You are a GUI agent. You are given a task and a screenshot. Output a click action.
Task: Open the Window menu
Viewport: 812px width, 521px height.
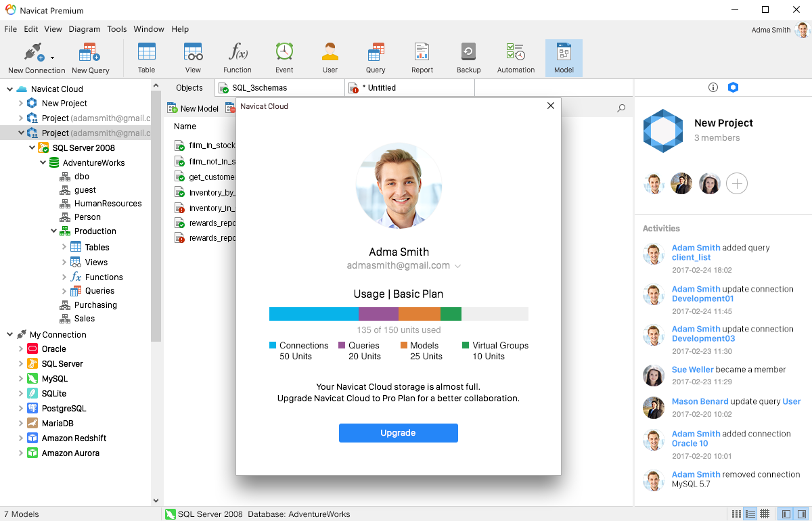click(x=149, y=29)
